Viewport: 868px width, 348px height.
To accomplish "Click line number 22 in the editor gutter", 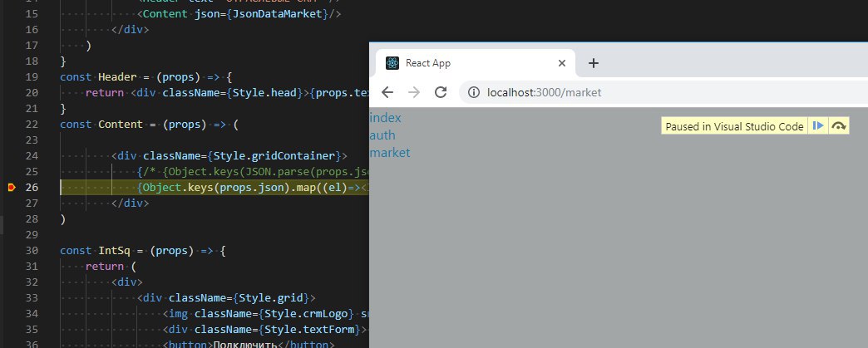I will [32, 125].
